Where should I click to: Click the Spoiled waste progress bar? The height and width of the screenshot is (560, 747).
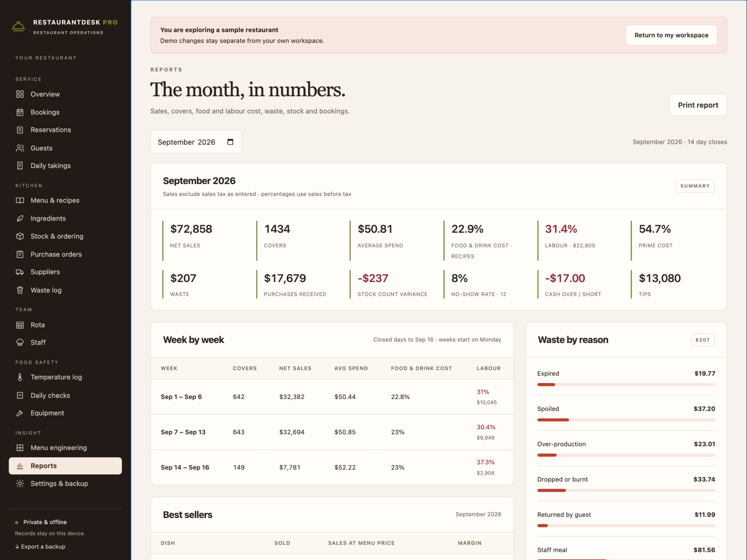click(626, 420)
